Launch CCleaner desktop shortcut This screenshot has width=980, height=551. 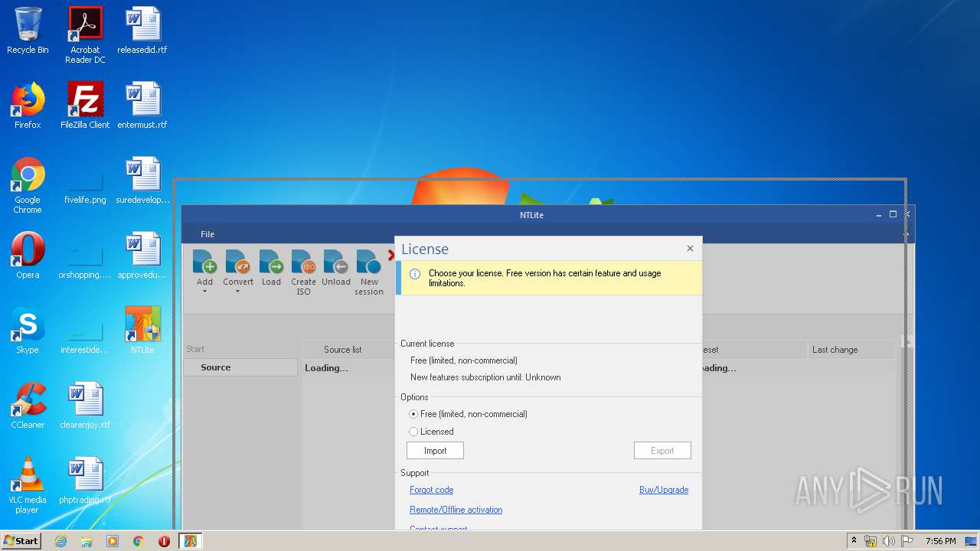tap(28, 406)
